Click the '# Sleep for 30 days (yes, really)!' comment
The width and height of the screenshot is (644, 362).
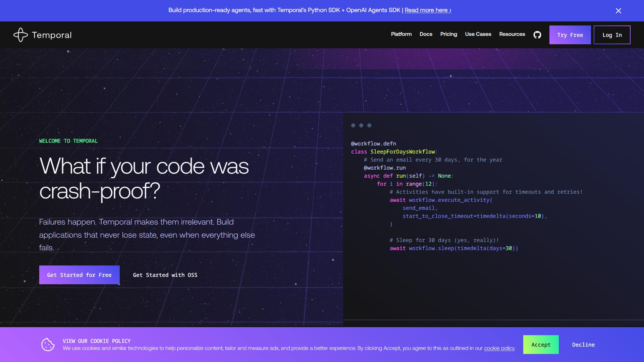click(444, 240)
